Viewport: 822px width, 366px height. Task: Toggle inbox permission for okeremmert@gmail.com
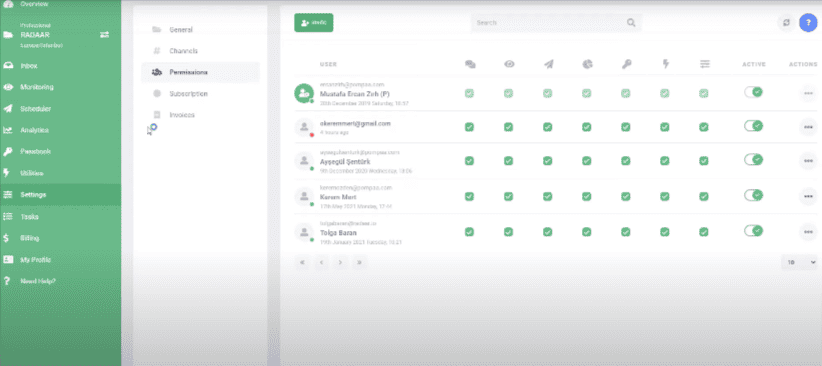[469, 127]
